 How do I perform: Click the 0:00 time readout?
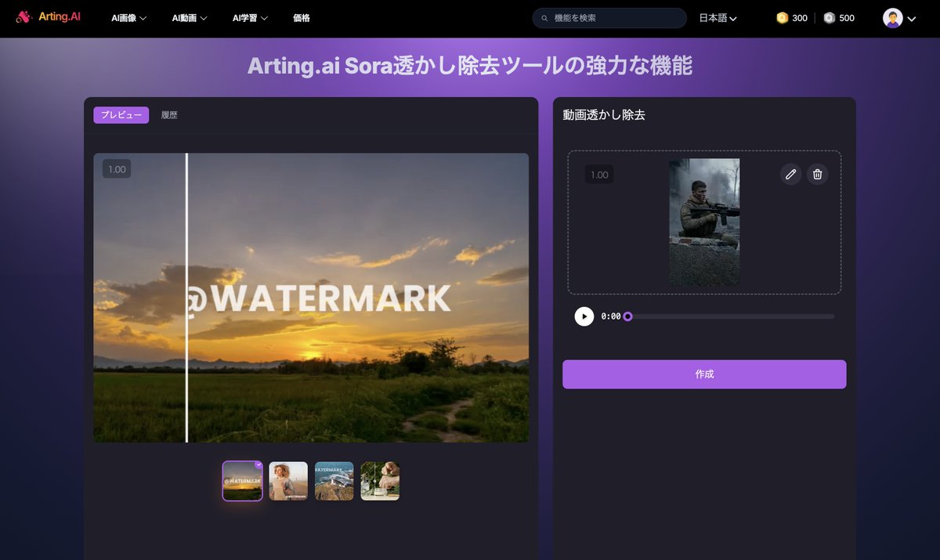[611, 316]
